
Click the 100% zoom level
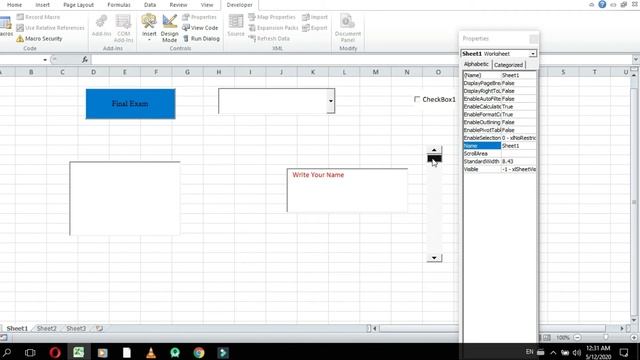pos(562,338)
